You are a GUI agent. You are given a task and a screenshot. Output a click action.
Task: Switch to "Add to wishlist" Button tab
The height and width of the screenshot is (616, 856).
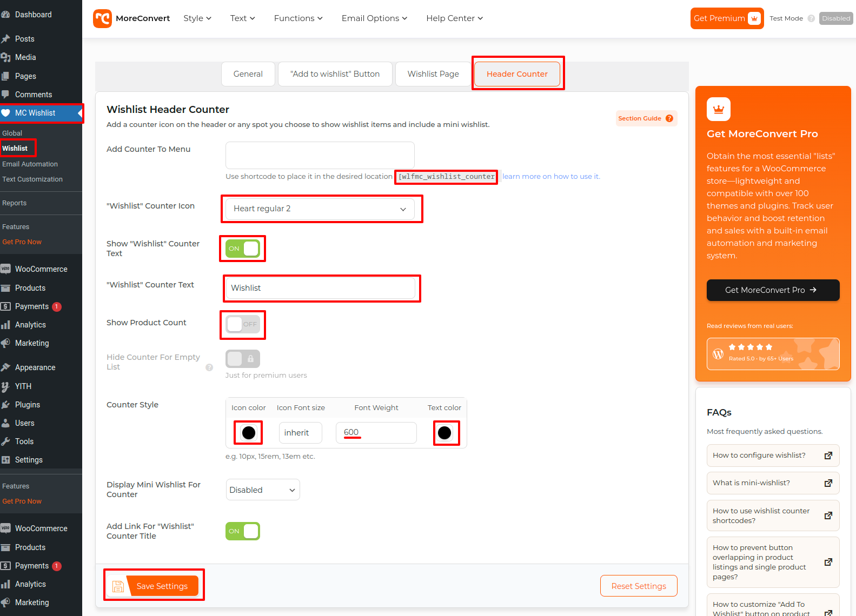tap(335, 74)
